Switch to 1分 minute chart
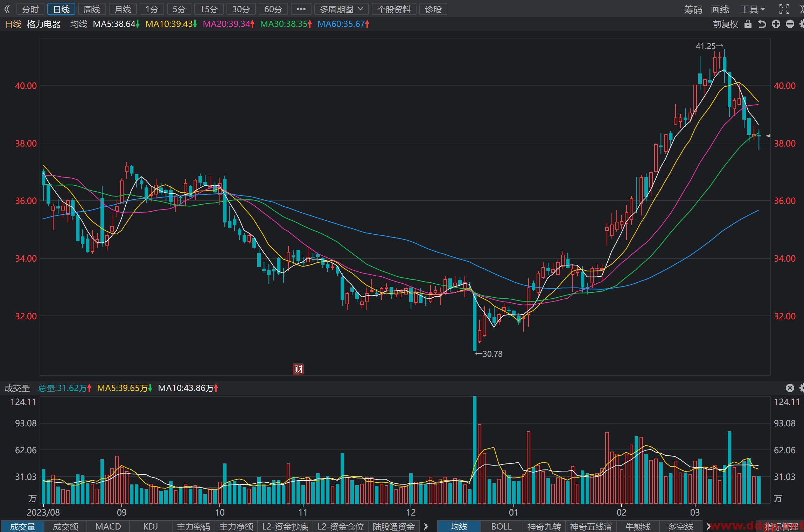This screenshot has width=804, height=532. tap(152, 9)
